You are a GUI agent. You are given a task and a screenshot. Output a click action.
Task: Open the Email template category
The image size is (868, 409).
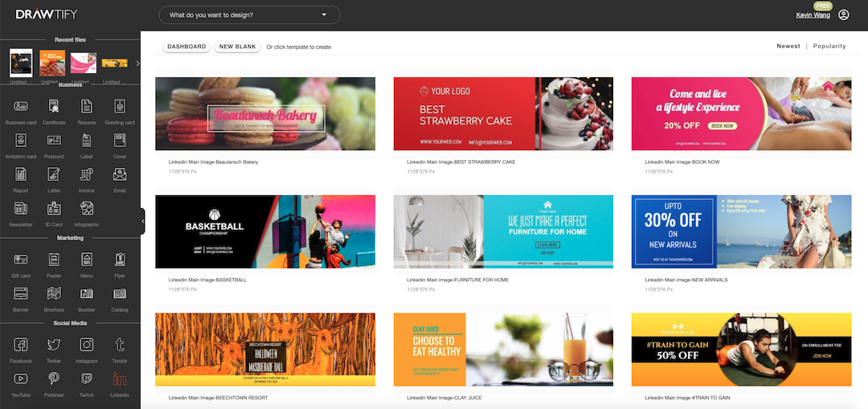click(120, 174)
